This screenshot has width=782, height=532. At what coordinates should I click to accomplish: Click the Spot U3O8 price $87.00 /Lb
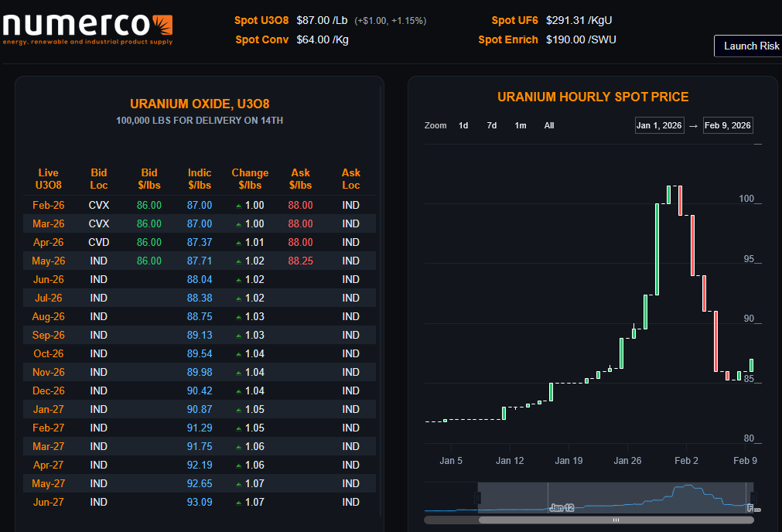322,20
